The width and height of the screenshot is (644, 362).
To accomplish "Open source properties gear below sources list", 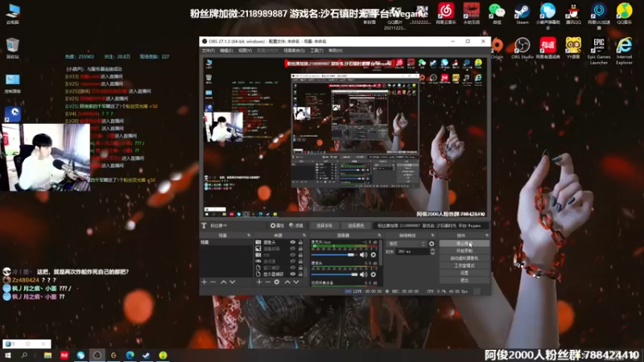I will pyautogui.click(x=277, y=282).
